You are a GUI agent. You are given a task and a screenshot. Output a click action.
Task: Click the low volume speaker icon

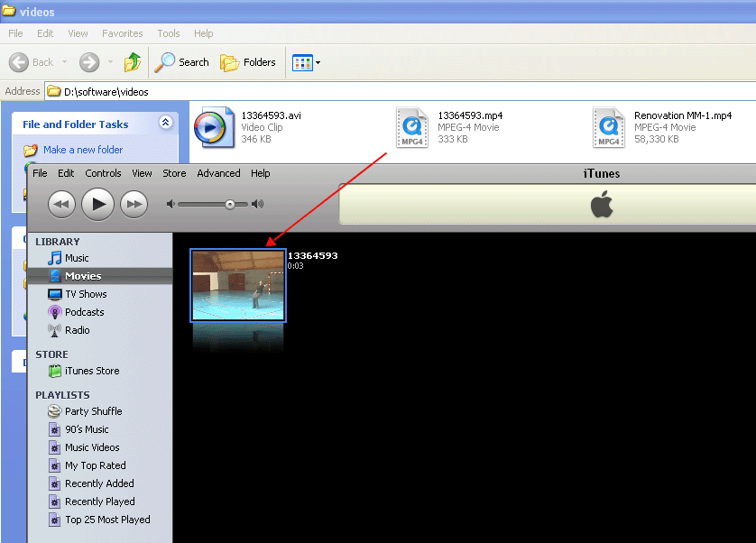pyautogui.click(x=171, y=205)
